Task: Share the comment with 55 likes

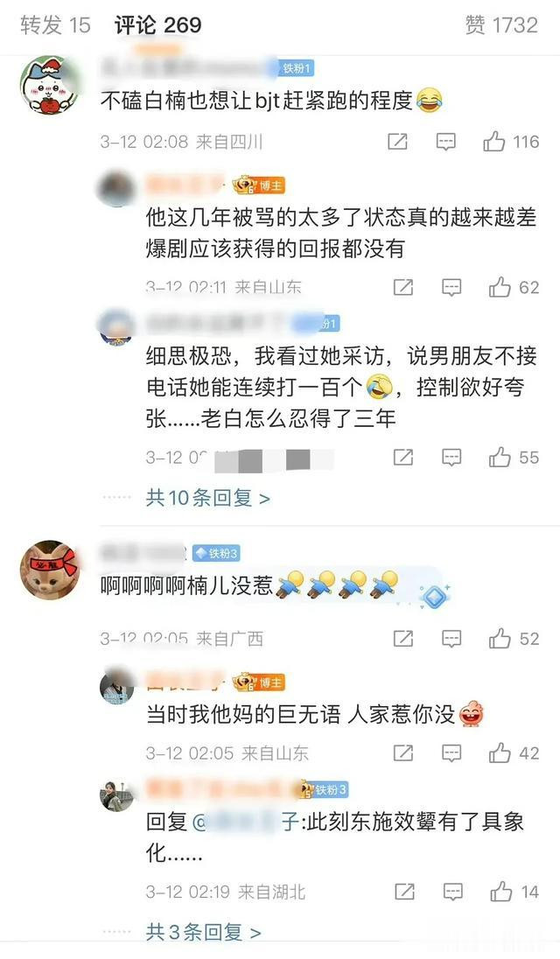Action: pos(402,457)
